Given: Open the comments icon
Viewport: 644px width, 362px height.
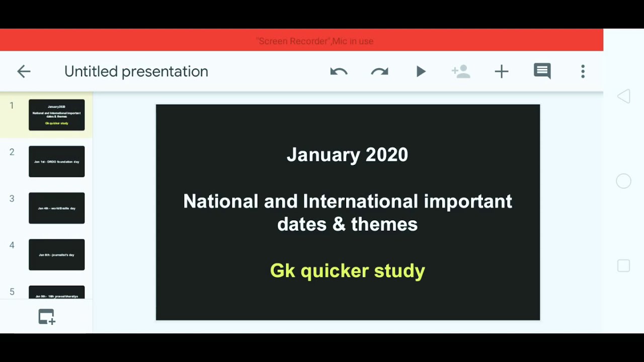Looking at the screenshot, I should 542,71.
